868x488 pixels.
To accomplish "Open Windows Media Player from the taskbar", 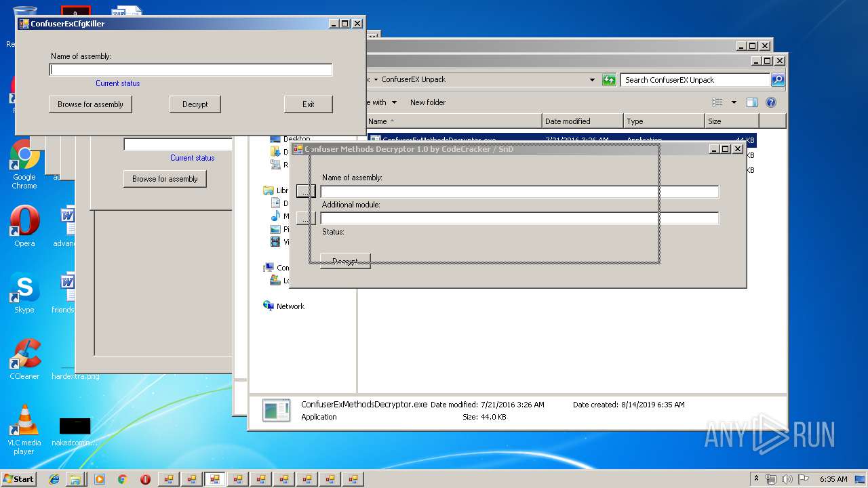I will tap(100, 479).
